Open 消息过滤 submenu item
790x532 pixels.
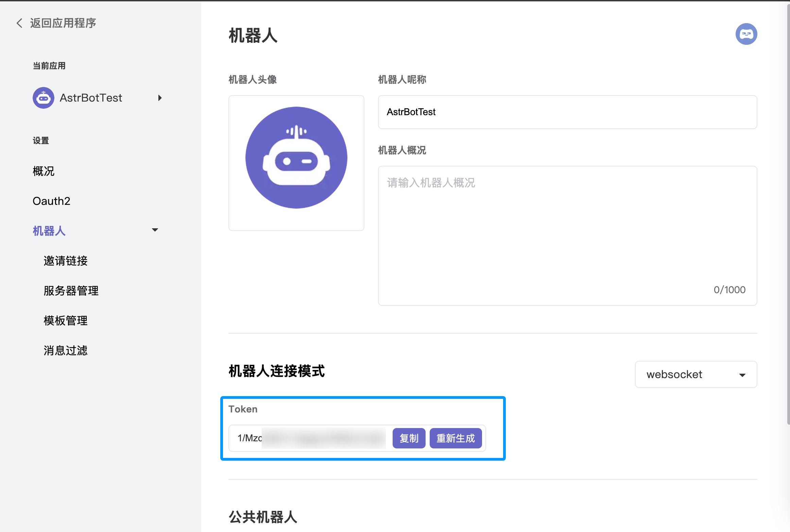coord(66,351)
